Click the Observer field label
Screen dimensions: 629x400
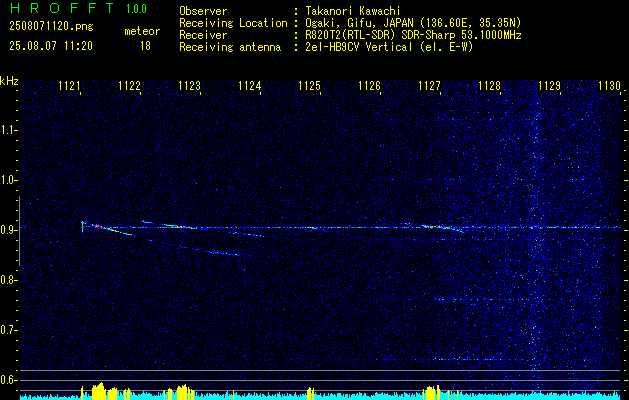pos(203,11)
